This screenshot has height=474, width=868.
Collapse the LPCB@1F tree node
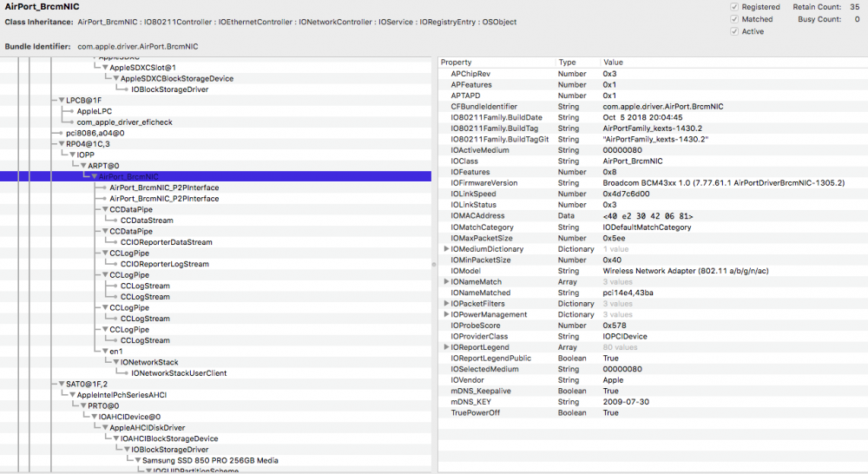tap(62, 100)
